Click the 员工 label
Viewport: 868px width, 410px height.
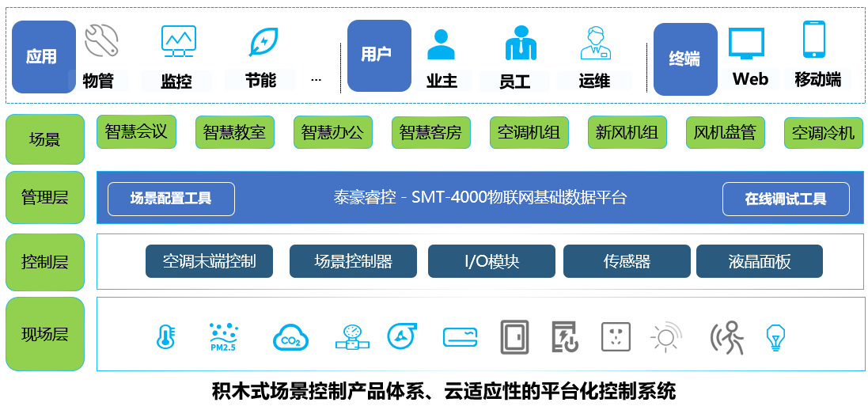click(x=515, y=82)
